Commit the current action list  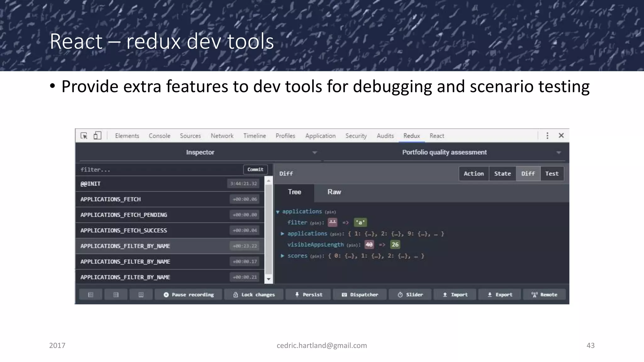click(x=255, y=169)
